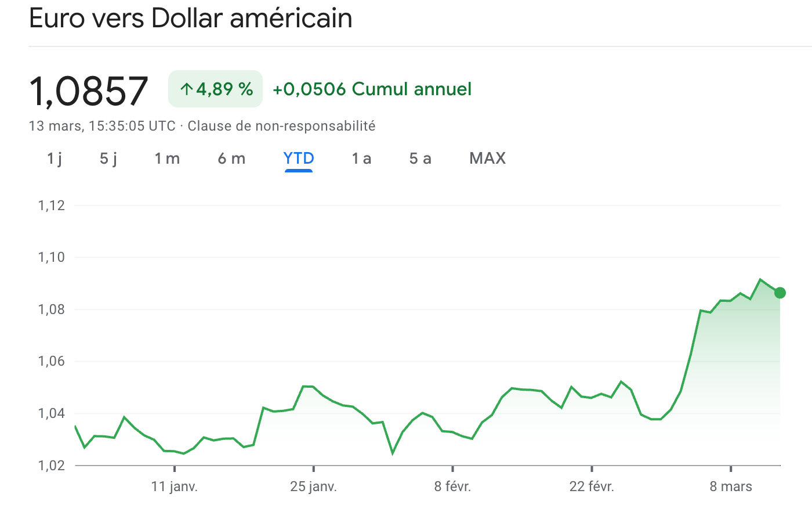Click the 8 mars date label
The height and width of the screenshot is (512, 812).
(x=731, y=486)
